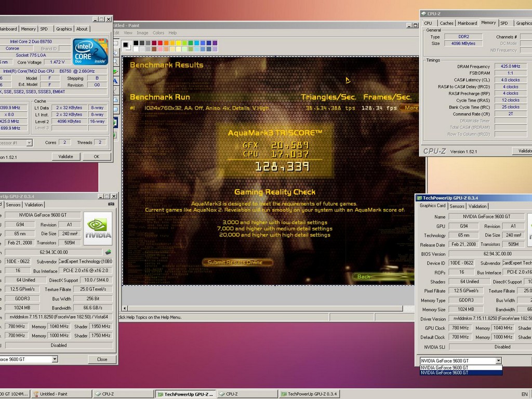Click Intel Core 2 Duo E6750 name field
The image size is (532, 399).
point(31,42)
